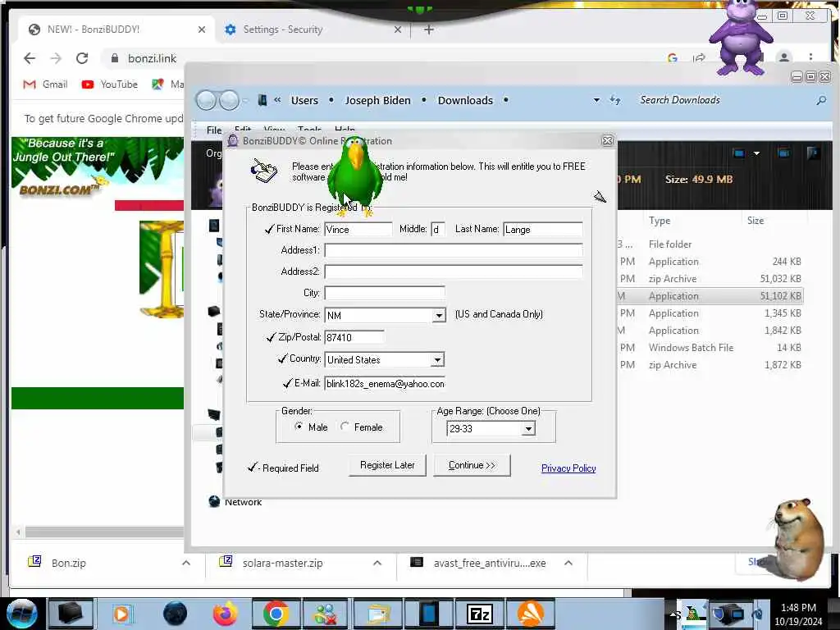This screenshot has width=840, height=630.
Task: Click Joseph Biden in Explorer breadcrumb
Action: [377, 100]
